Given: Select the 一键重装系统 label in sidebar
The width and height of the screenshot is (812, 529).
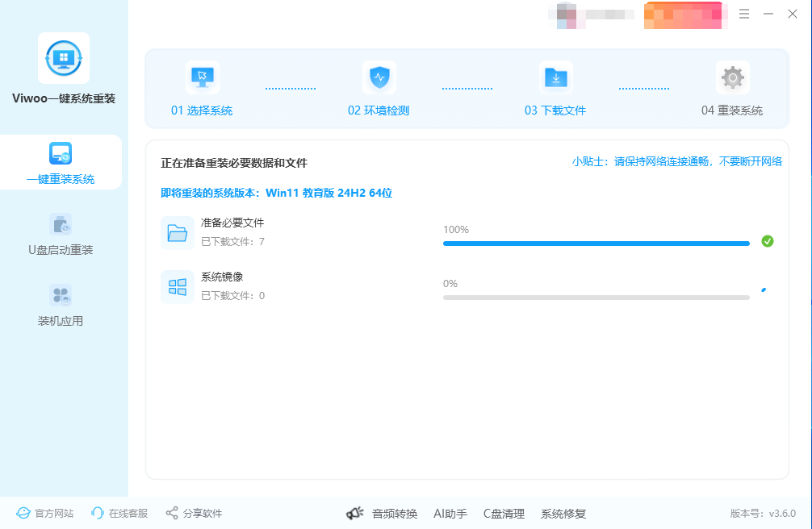Looking at the screenshot, I should coord(61,179).
